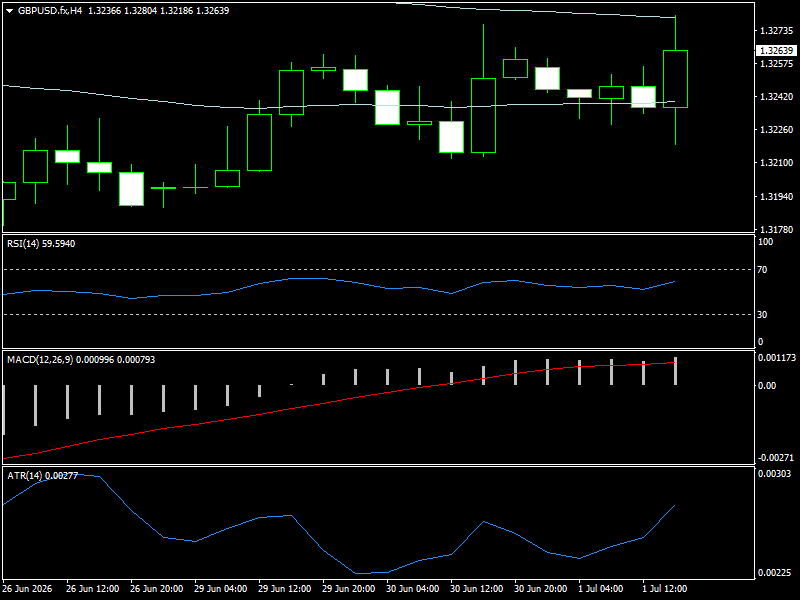This screenshot has height=600, width=800.
Task: Click the 1.32735 price scale label
Action: pyautogui.click(x=777, y=31)
